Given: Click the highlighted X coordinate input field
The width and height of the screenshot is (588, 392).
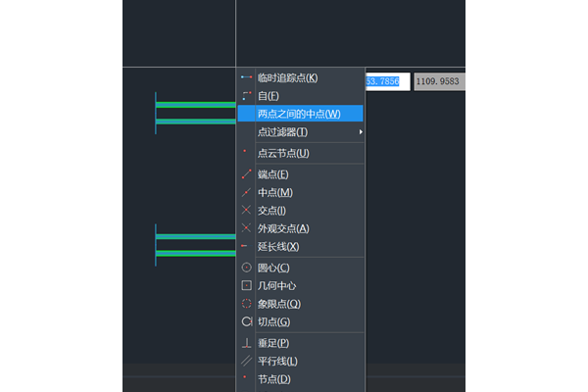Looking at the screenshot, I should point(383,82).
